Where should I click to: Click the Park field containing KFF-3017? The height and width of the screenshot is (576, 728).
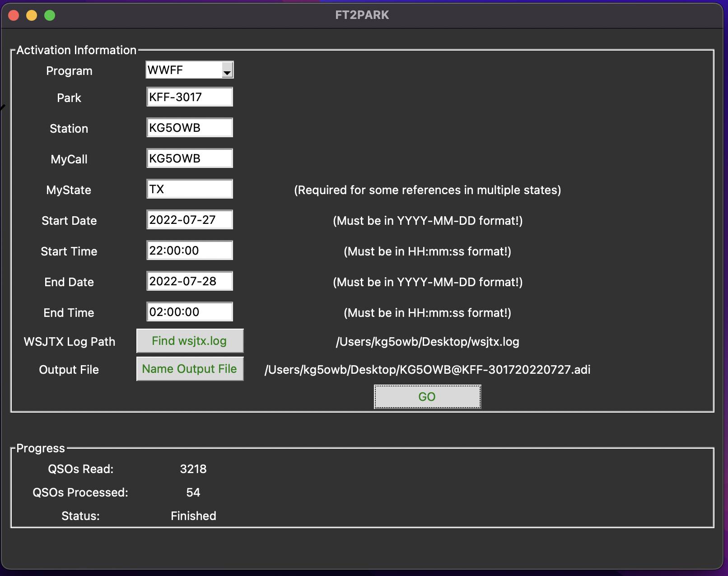point(189,97)
